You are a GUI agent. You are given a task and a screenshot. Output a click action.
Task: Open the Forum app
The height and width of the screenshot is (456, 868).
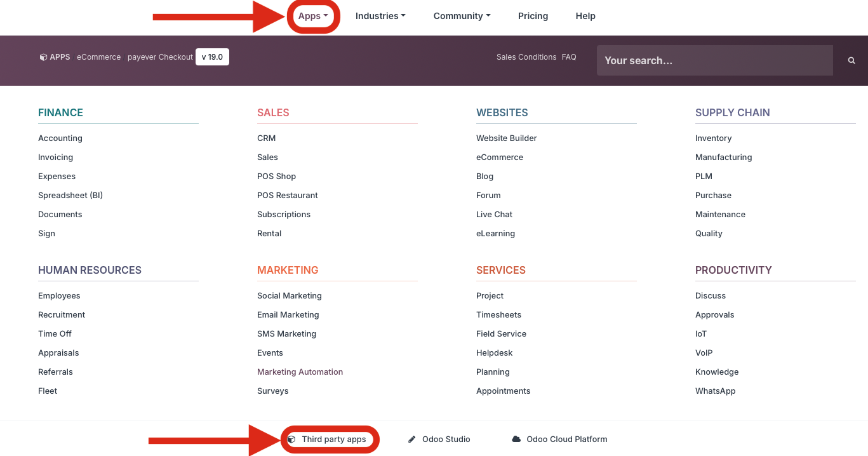coord(488,195)
